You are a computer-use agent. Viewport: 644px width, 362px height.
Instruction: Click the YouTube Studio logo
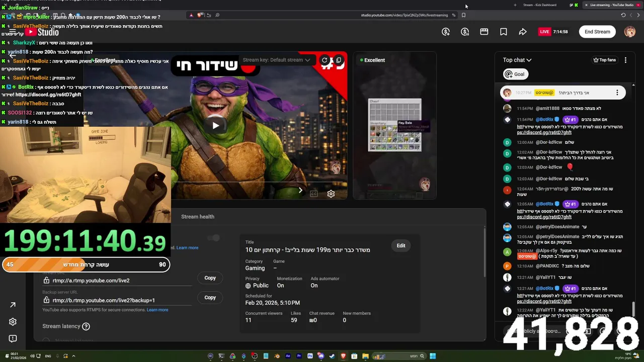[x=42, y=32]
